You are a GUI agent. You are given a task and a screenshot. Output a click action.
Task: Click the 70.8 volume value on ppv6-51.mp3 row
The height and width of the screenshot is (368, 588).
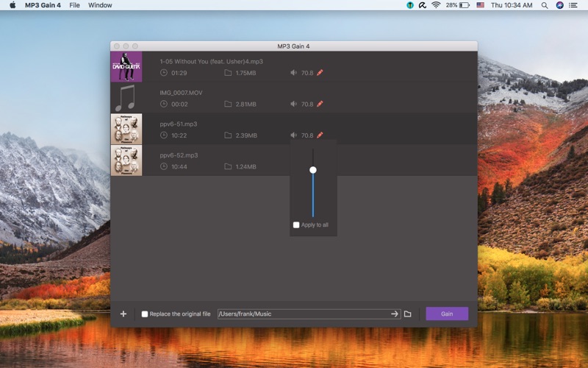tap(307, 135)
